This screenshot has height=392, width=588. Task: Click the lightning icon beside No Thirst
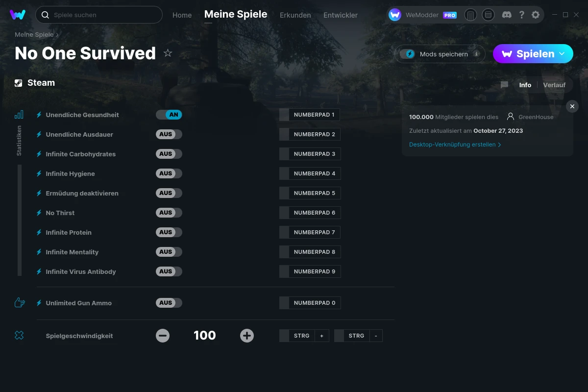pos(39,213)
